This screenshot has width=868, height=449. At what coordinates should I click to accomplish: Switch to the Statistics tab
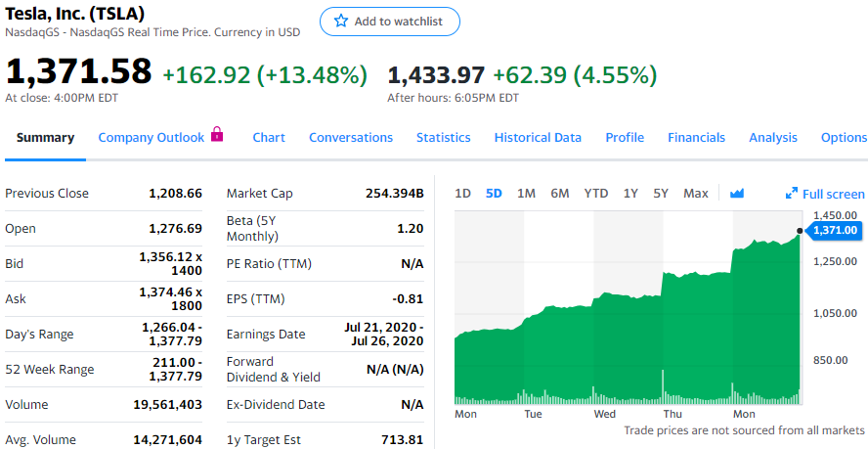pos(443,138)
